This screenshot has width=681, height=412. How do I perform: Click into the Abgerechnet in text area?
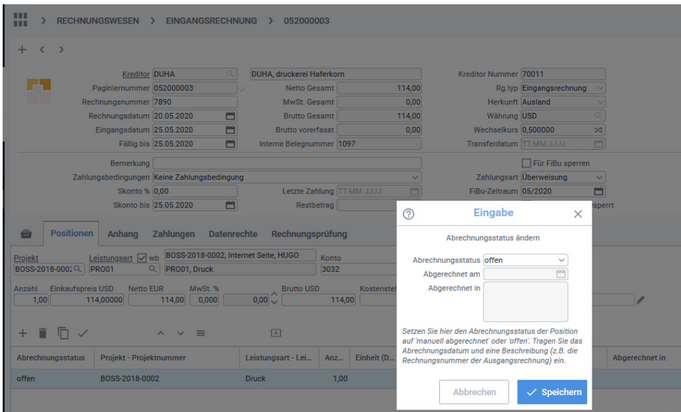(525, 301)
